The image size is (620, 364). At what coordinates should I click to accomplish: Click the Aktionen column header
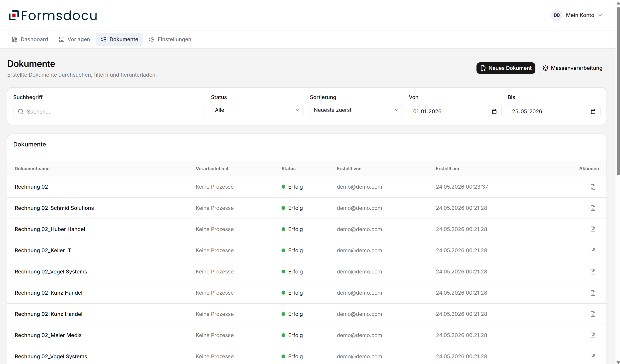(x=589, y=169)
